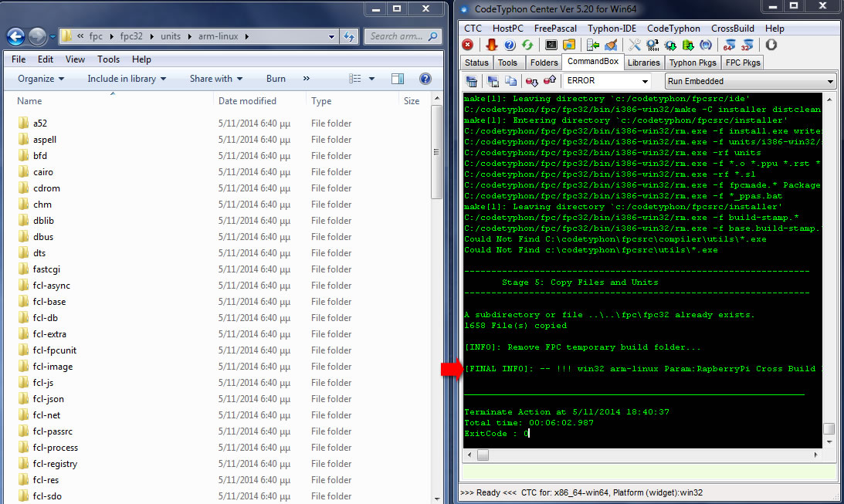Click the crossed wrench and screwdriver icon
Screen dimensions: 844x504
pyautogui.click(x=635, y=46)
